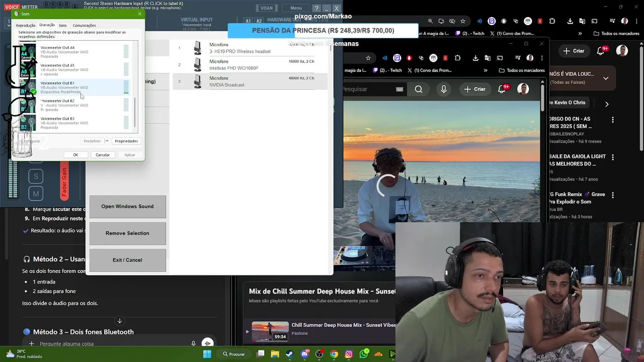Viewport: 644px width, 362px height.
Task: Show more filter chips next to Chris
Action: tap(607, 104)
